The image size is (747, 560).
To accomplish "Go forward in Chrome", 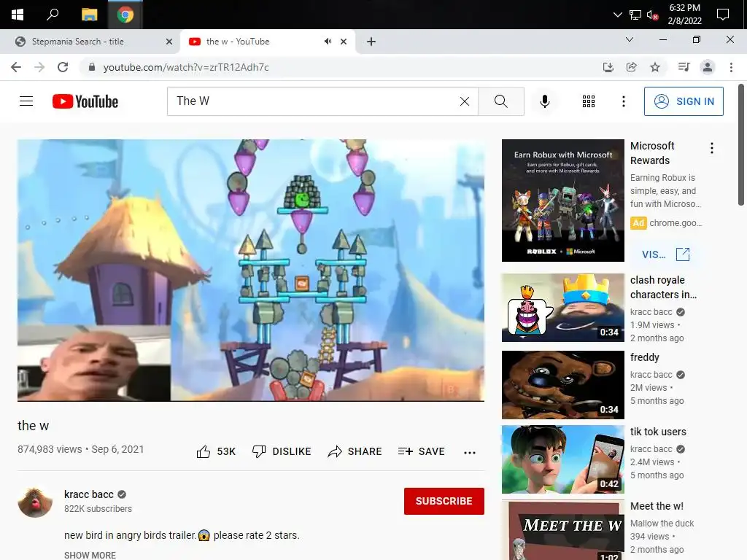I will [39, 67].
